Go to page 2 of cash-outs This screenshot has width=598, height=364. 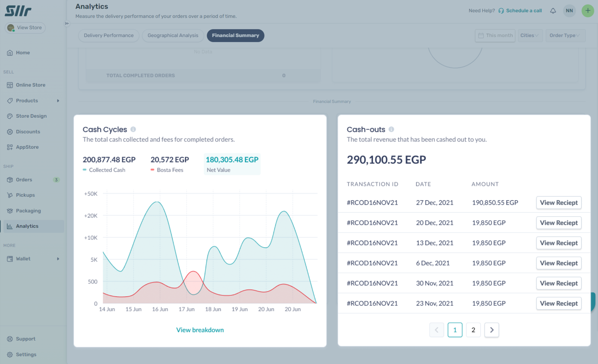pyautogui.click(x=473, y=330)
